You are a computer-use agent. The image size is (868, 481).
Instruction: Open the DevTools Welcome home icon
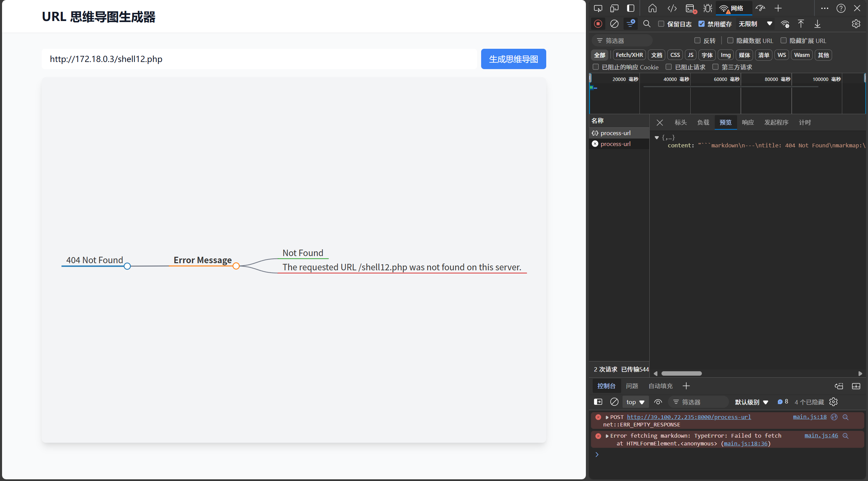[652, 8]
